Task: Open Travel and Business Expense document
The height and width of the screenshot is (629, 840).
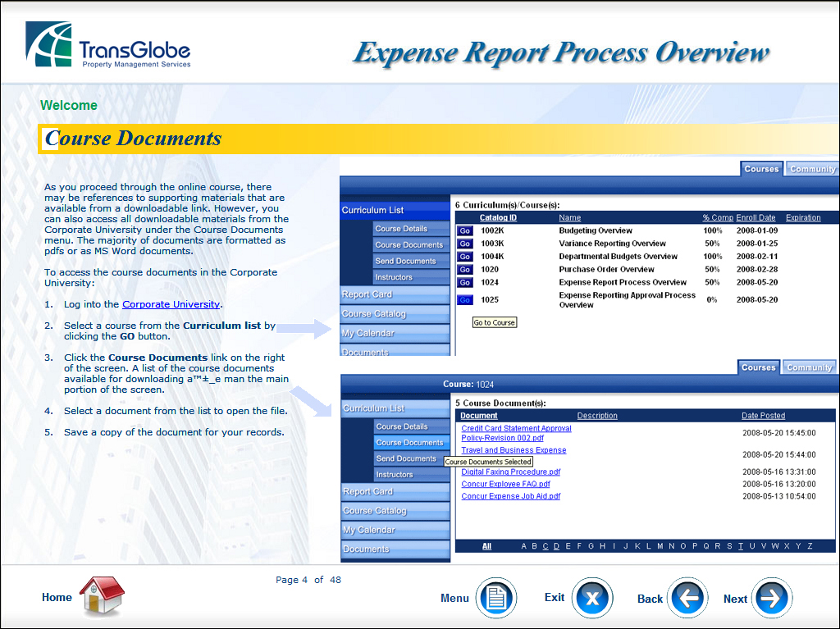Action: tap(514, 450)
